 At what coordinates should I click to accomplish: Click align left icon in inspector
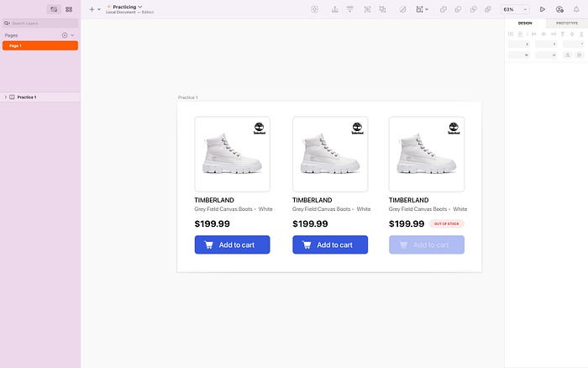(534, 34)
